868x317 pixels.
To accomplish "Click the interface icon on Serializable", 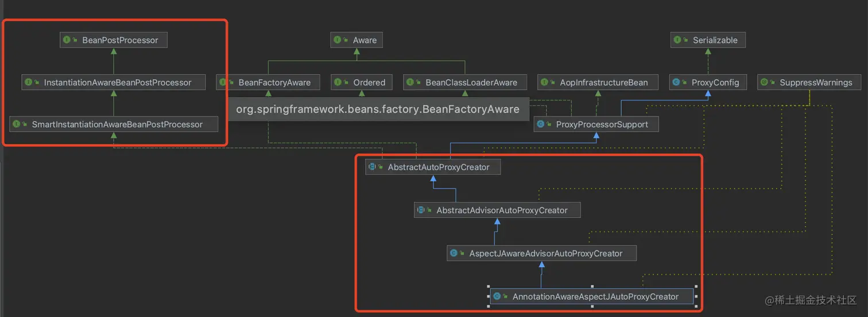I will click(678, 40).
